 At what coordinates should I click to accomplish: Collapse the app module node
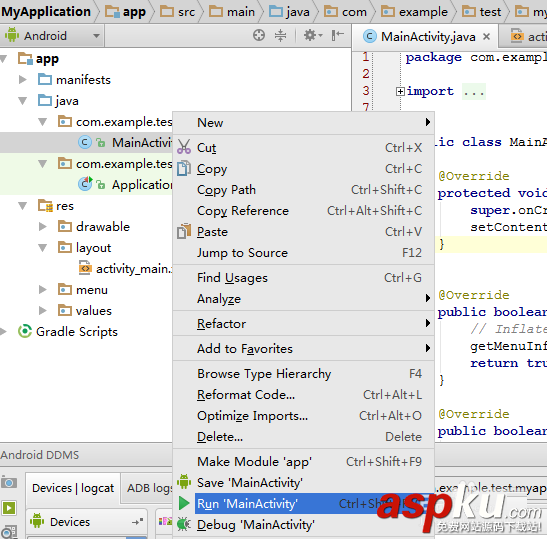[x=4, y=59]
